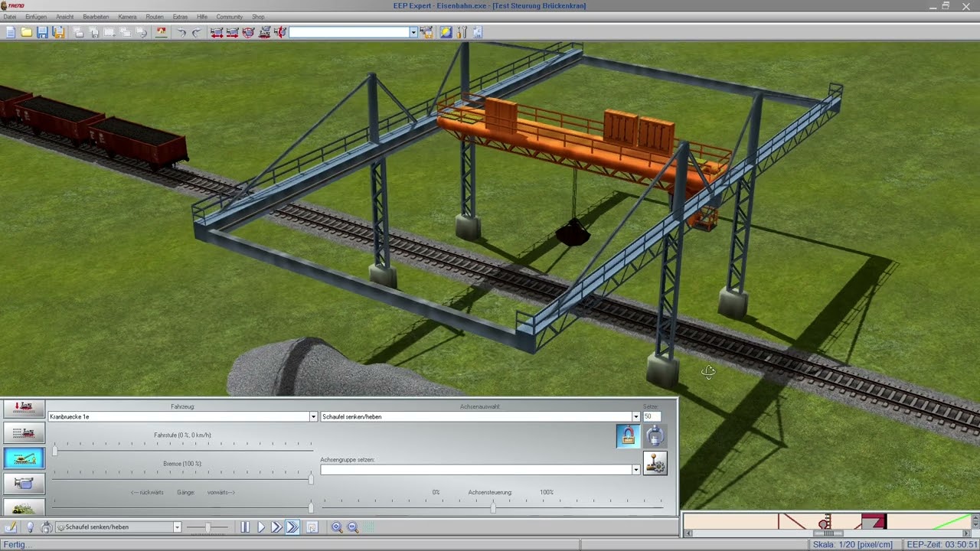This screenshot has width=980, height=551.
Task: Click the Skala 1/20 status bar entry
Action: point(854,545)
